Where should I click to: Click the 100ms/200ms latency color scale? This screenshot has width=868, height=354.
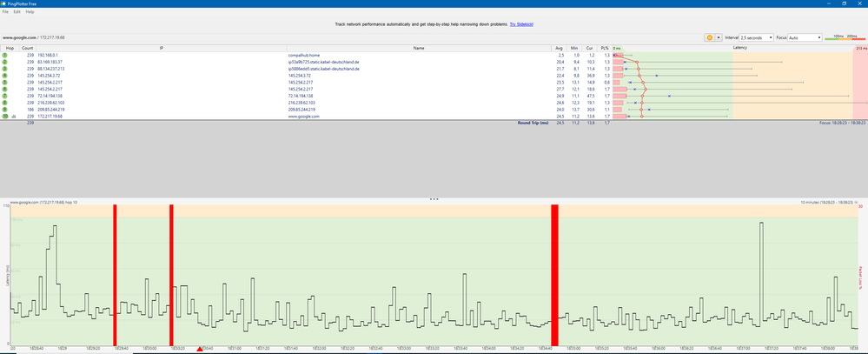(845, 37)
